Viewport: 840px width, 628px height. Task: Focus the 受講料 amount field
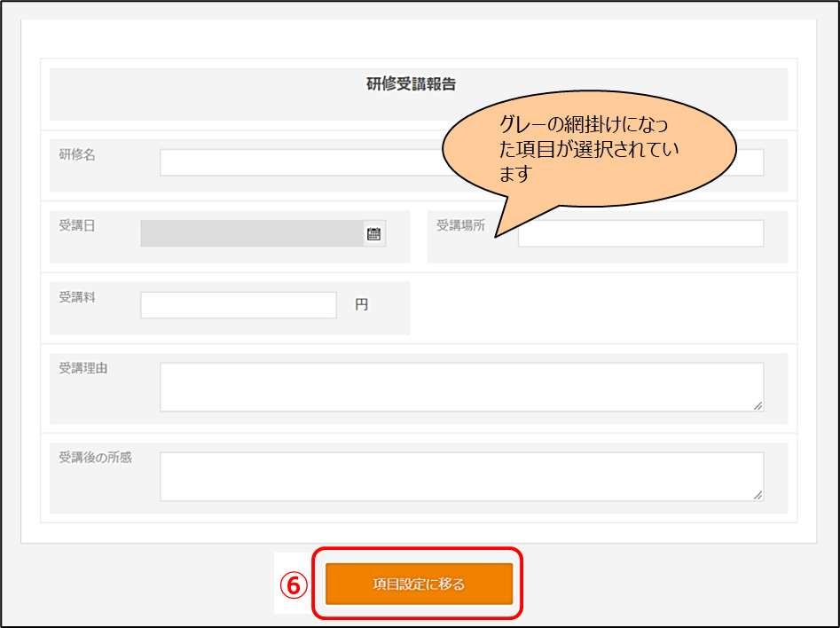coord(239,305)
